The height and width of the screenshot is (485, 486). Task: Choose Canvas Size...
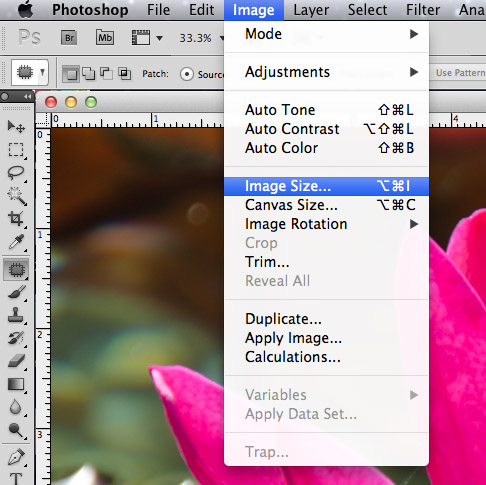327,205
